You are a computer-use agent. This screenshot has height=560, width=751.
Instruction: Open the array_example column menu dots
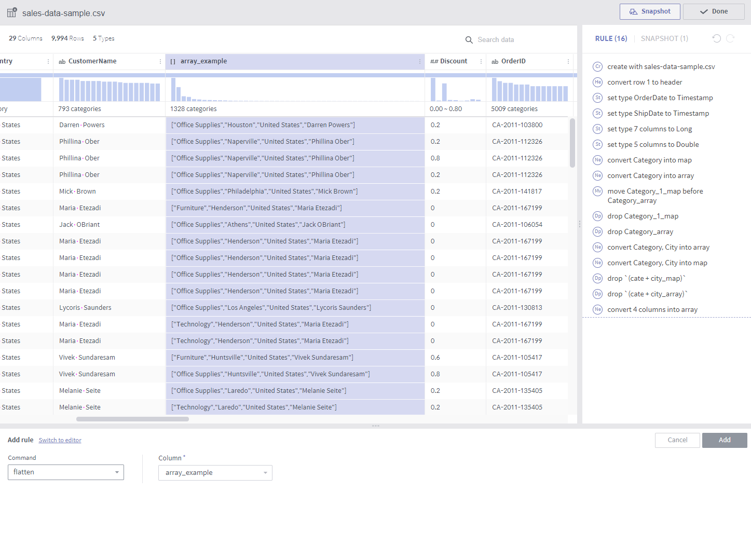pyautogui.click(x=420, y=61)
